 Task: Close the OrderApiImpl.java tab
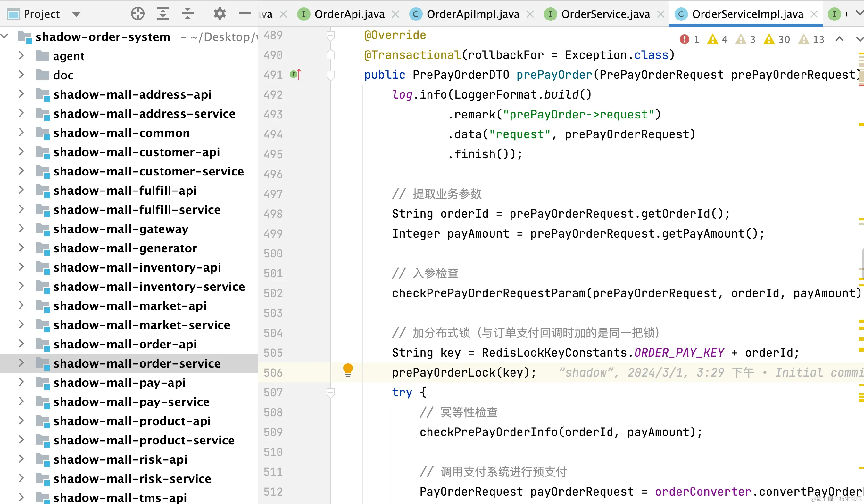point(530,14)
